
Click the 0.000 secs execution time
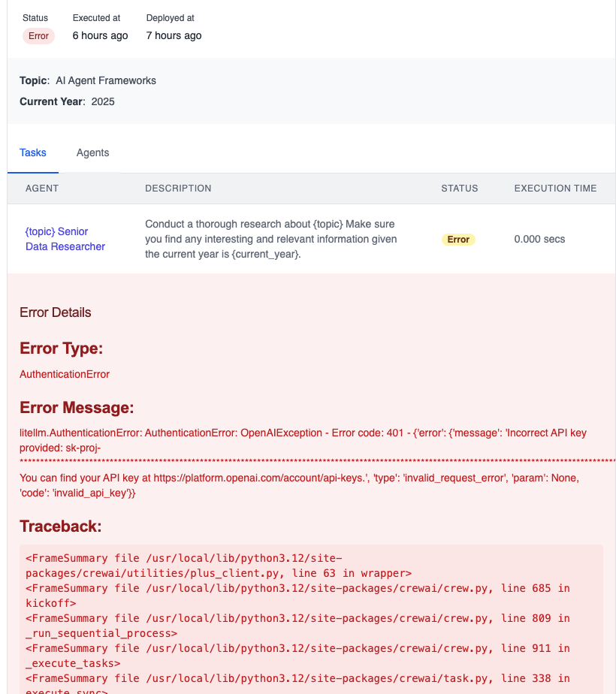539,240
